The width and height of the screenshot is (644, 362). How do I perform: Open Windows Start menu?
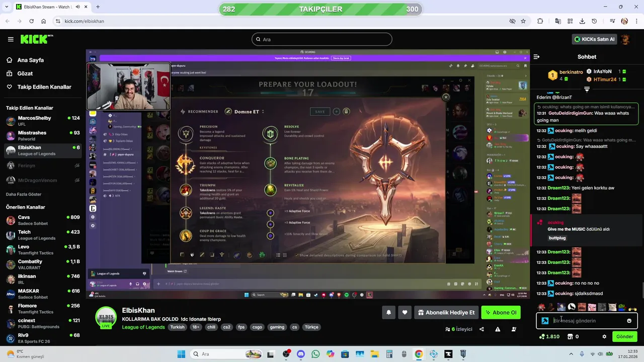pyautogui.click(x=181, y=354)
